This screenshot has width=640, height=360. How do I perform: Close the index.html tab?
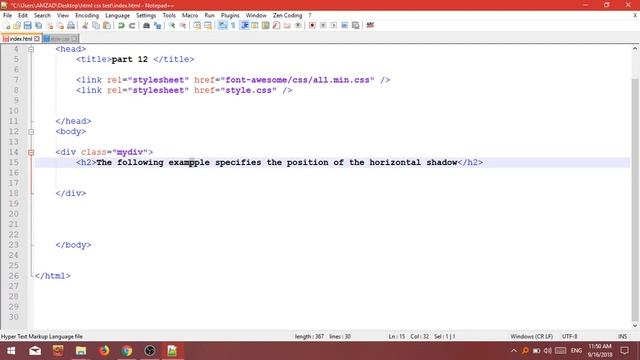tap(37, 39)
